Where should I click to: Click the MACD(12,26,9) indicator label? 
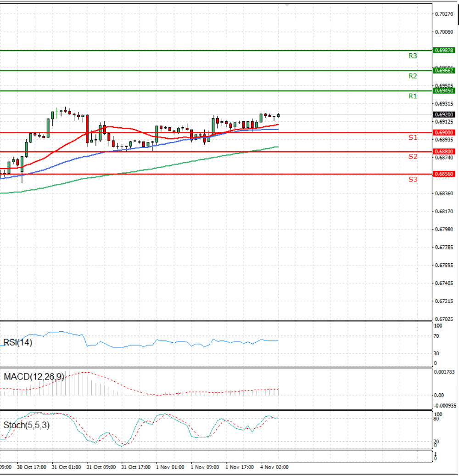[x=34, y=377]
